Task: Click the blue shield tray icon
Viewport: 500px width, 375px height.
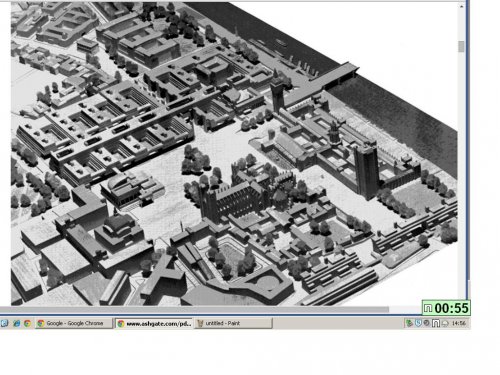Action: [419, 323]
